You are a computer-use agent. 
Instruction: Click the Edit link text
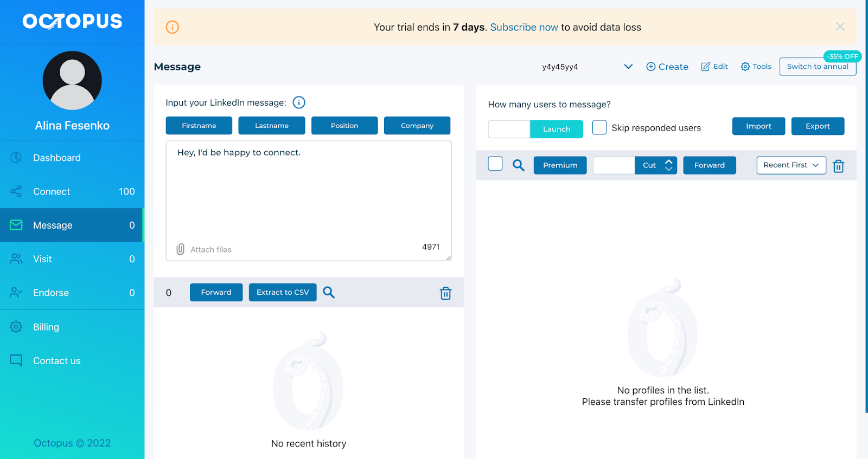coord(720,67)
